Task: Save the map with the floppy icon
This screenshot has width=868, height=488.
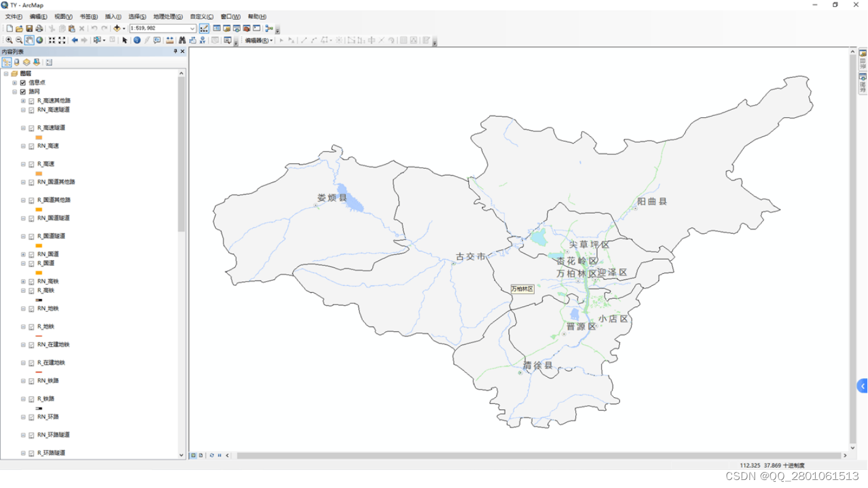Action: tap(29, 28)
